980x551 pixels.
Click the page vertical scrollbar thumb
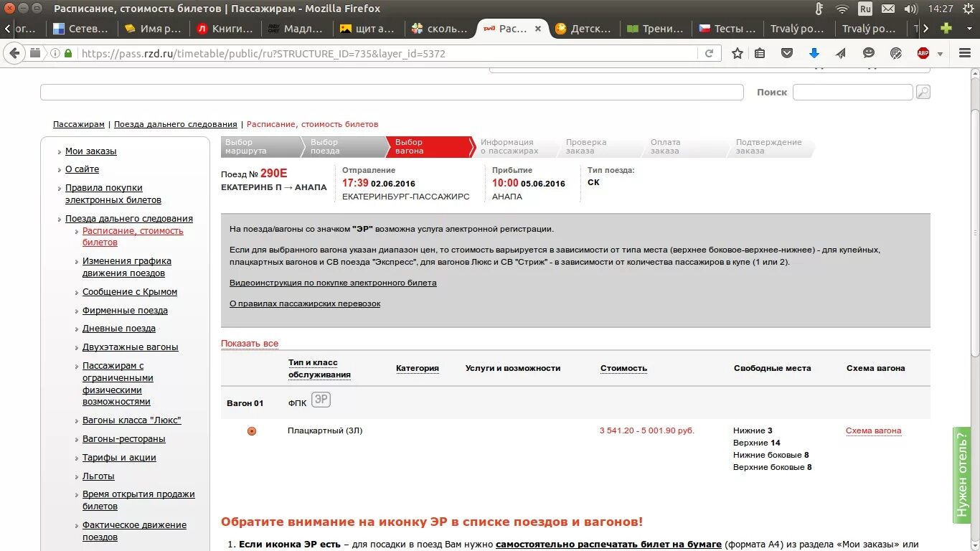point(975,233)
